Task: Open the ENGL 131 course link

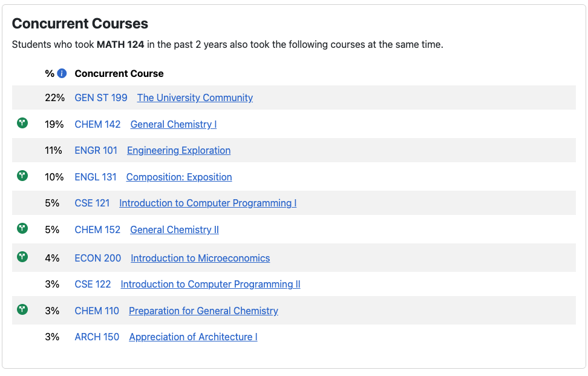Action: 95,177
